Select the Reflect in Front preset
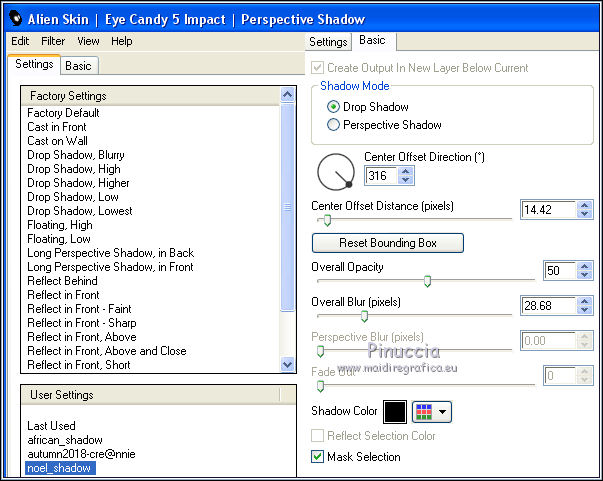Viewport: 603px width, 481px height. pos(63,295)
